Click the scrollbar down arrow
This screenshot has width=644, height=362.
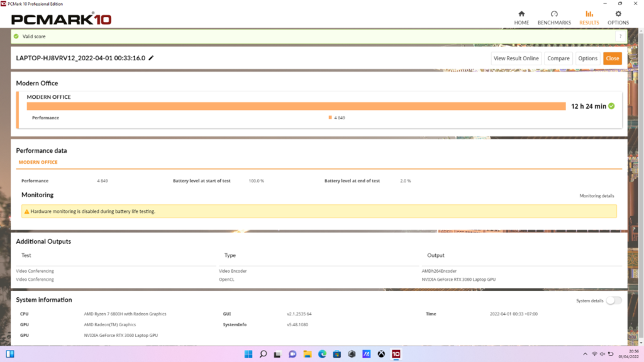pos(641,343)
